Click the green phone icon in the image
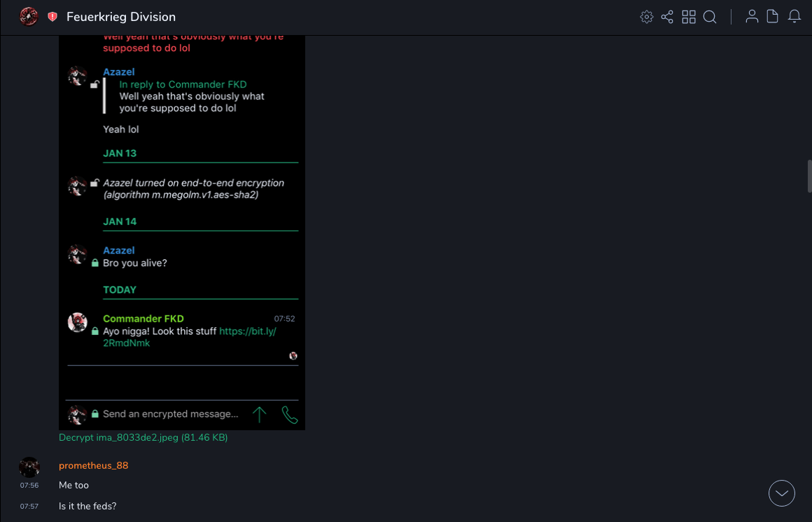The image size is (812, 522). 289,415
